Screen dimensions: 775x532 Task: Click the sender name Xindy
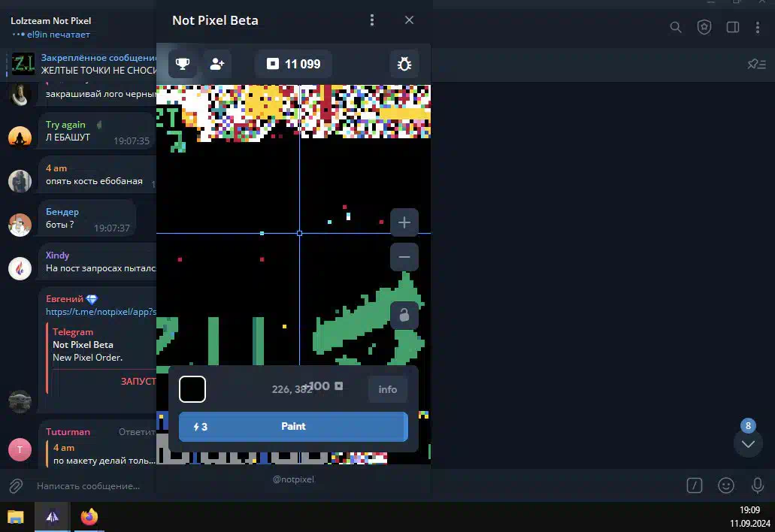coord(57,255)
